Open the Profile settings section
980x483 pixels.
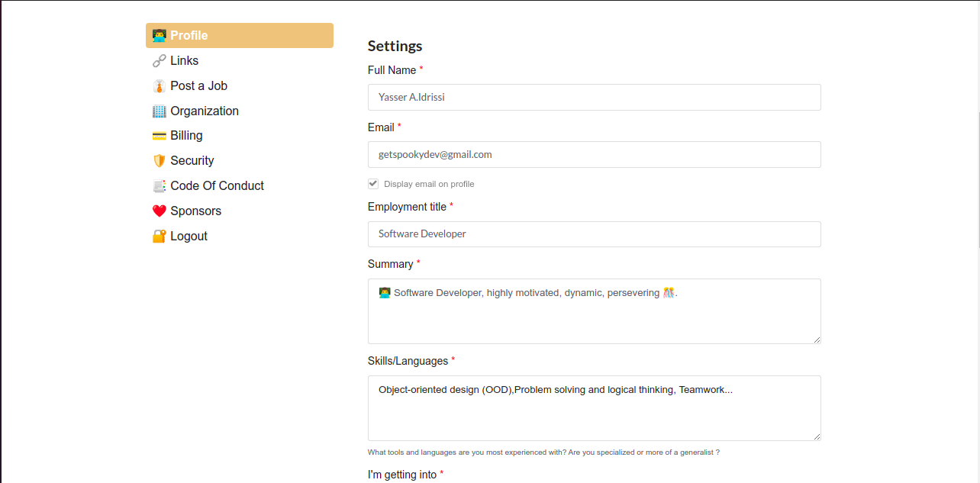click(240, 35)
